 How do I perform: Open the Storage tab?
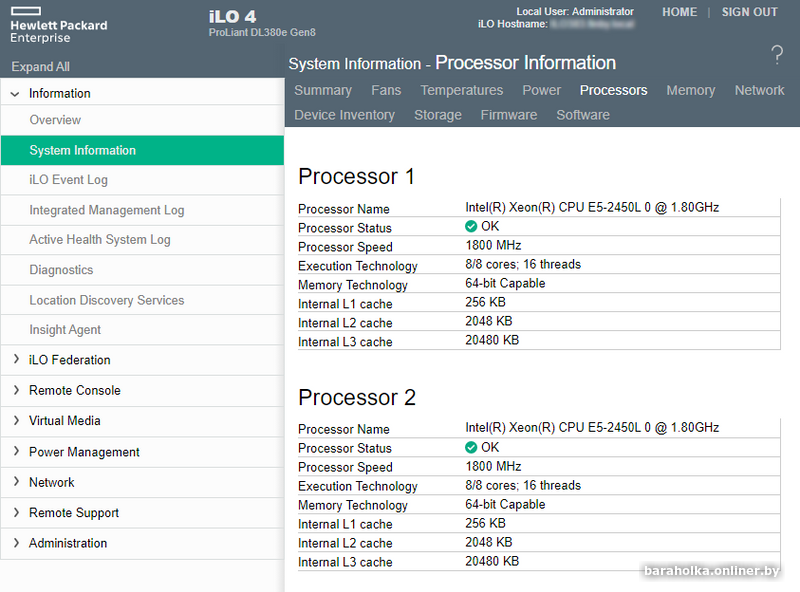(438, 115)
